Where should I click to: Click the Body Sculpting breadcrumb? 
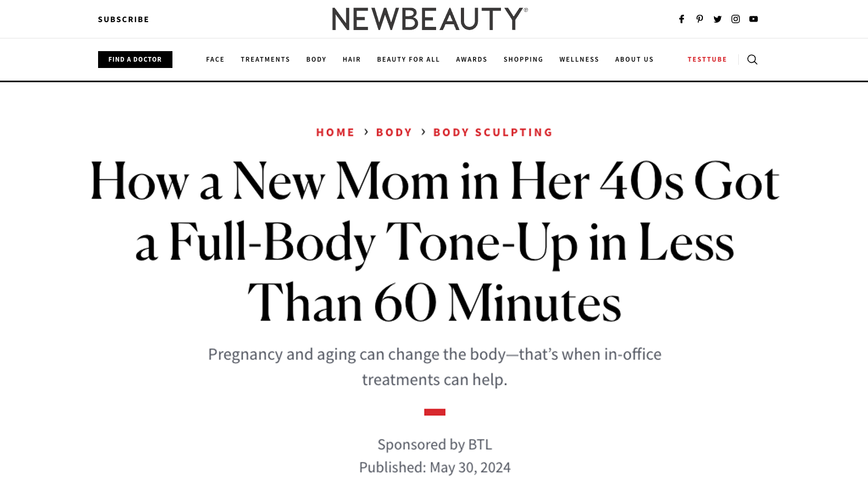(x=493, y=132)
